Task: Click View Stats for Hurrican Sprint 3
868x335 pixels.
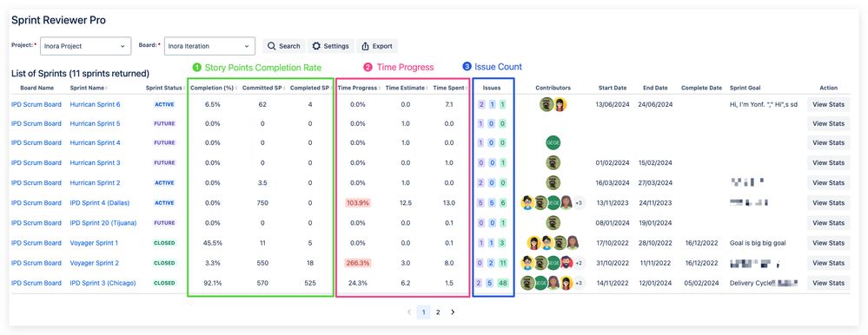Action: tap(828, 163)
